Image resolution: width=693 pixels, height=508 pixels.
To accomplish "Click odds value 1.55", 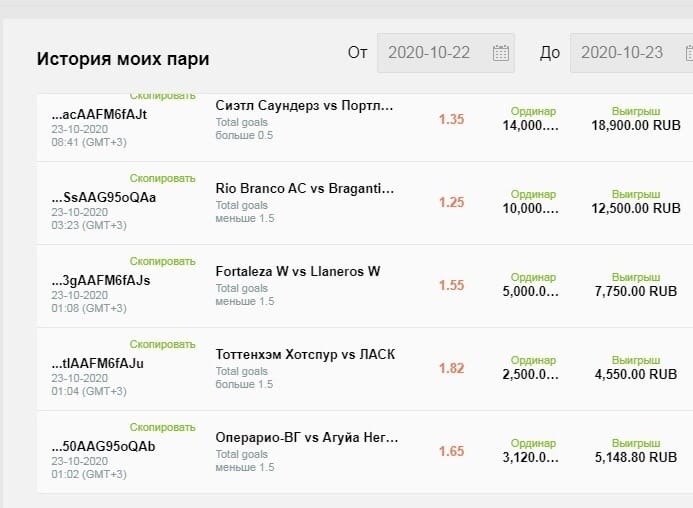I will 451,285.
